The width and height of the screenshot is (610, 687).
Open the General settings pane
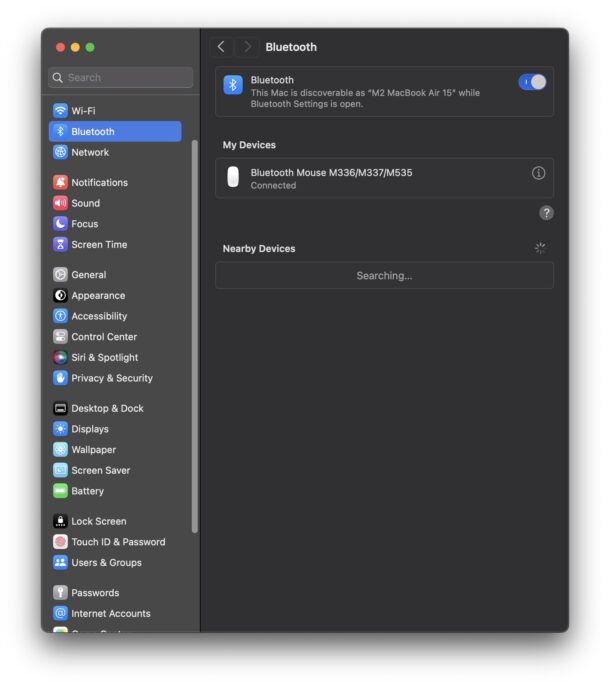(88, 275)
